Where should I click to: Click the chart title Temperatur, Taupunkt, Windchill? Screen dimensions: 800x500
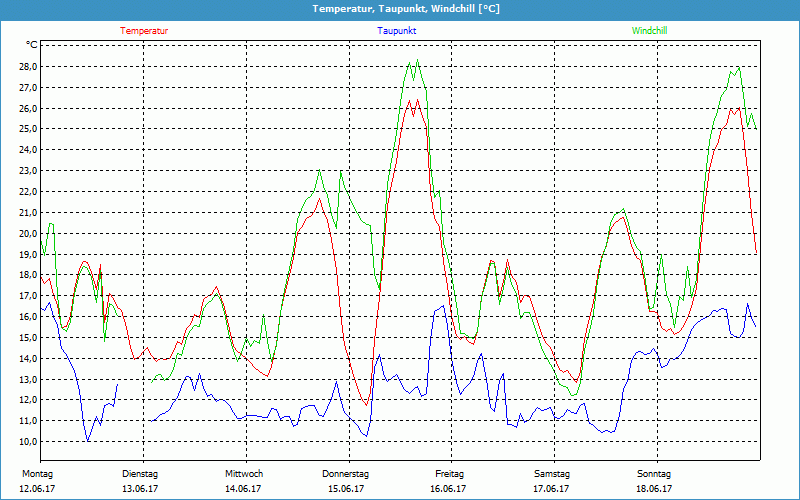click(x=406, y=9)
